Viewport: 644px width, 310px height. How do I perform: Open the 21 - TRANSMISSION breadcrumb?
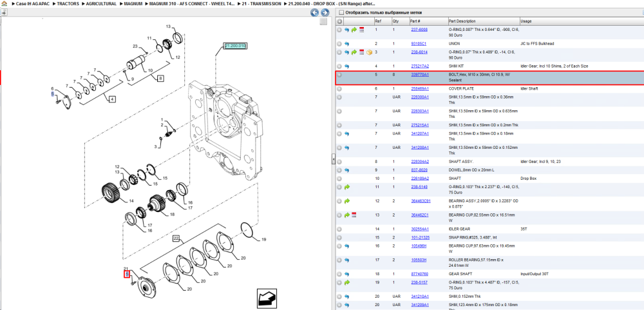coord(262,3)
